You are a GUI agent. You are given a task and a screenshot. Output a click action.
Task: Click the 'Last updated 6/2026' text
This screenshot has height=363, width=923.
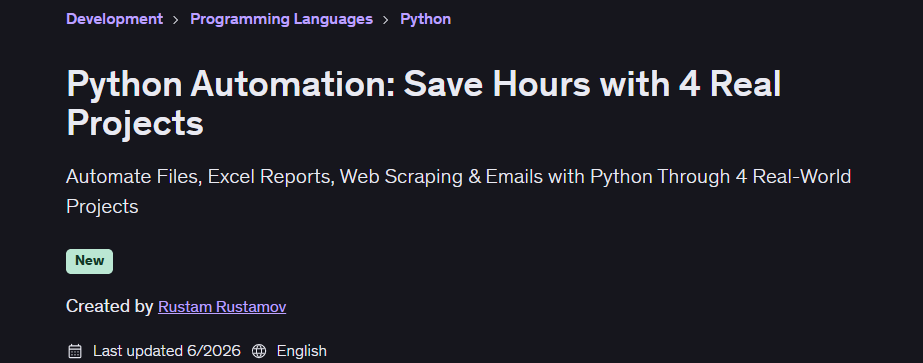click(x=167, y=351)
